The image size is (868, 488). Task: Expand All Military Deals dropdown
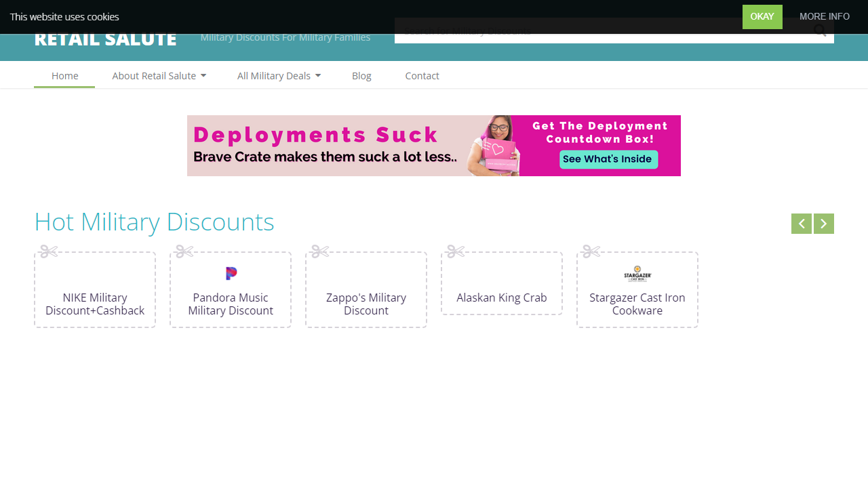click(279, 76)
